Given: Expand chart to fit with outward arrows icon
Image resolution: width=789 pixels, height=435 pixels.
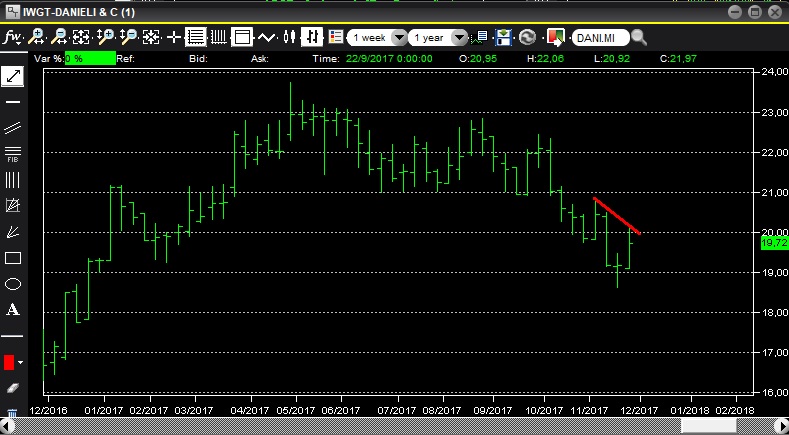Looking at the screenshot, I should 81,37.
